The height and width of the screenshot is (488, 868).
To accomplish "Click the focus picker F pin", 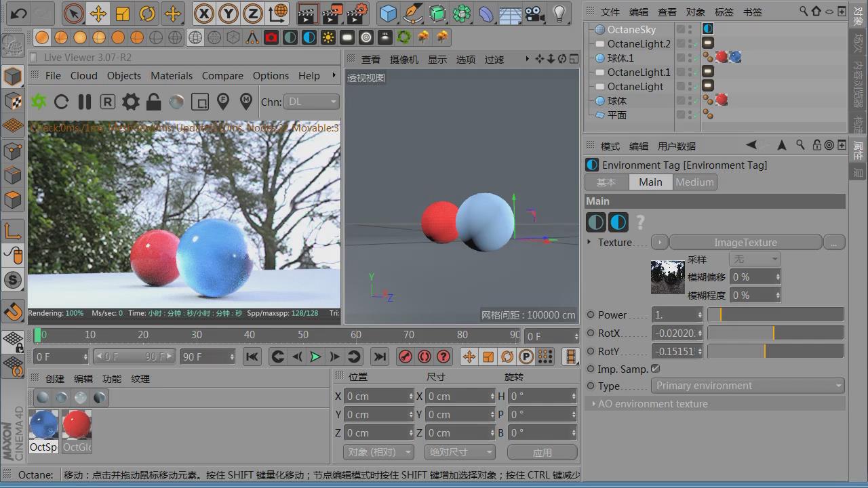I will pyautogui.click(x=223, y=102).
